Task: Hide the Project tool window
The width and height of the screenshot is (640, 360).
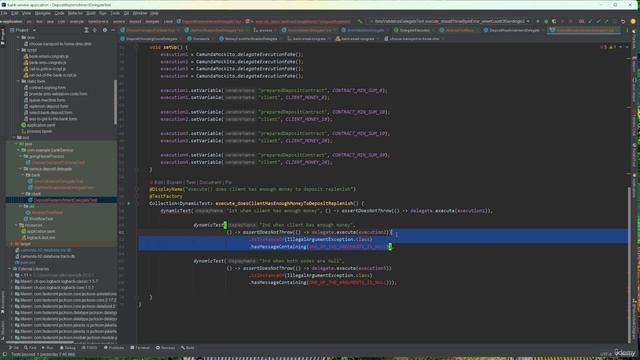Action: (113, 30)
